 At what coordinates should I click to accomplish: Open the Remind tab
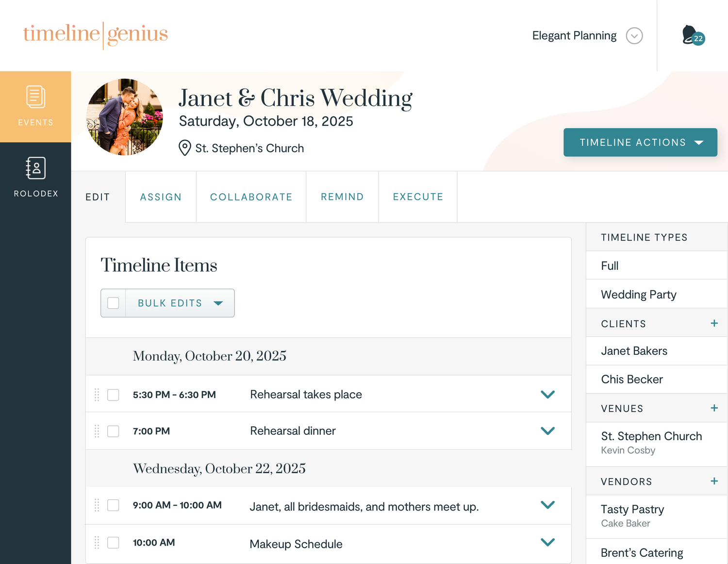pyautogui.click(x=342, y=197)
